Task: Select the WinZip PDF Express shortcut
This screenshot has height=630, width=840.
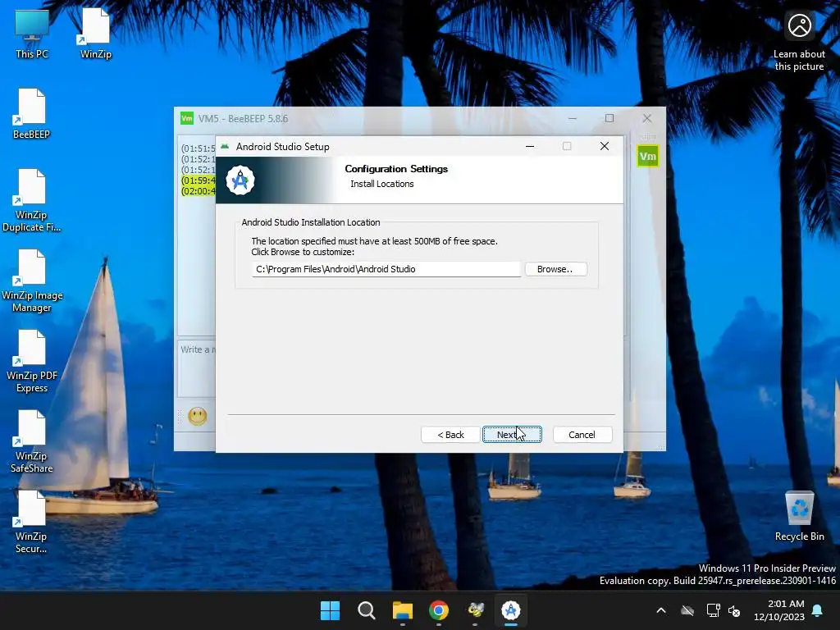Action: click(x=32, y=362)
